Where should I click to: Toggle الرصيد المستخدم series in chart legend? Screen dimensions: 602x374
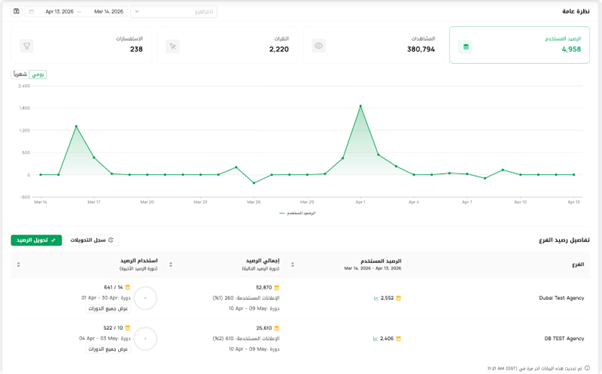point(298,213)
